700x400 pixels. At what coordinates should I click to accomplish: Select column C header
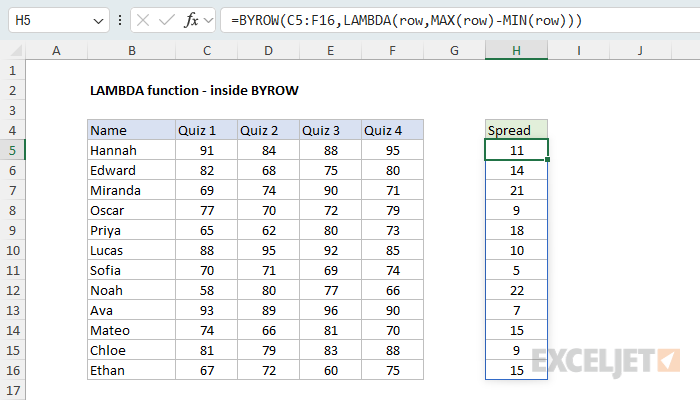point(207,50)
